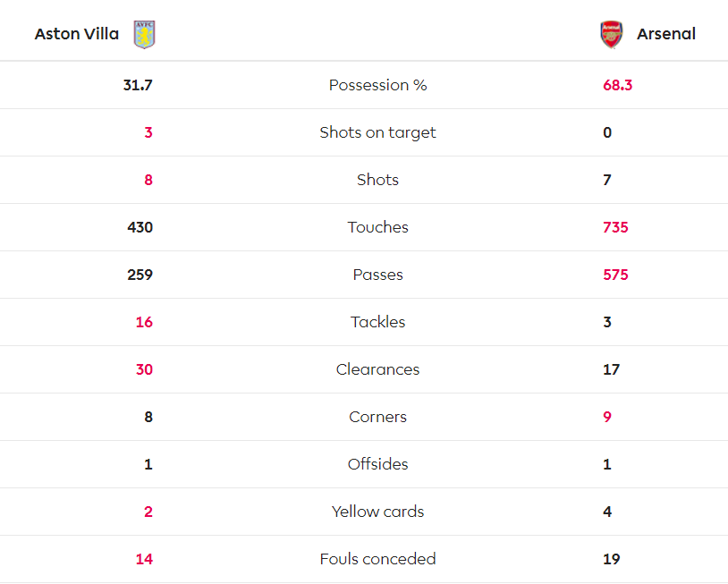Select the Clearances stat label
Image resolution: width=728 pixels, height=584 pixels.
tap(377, 369)
